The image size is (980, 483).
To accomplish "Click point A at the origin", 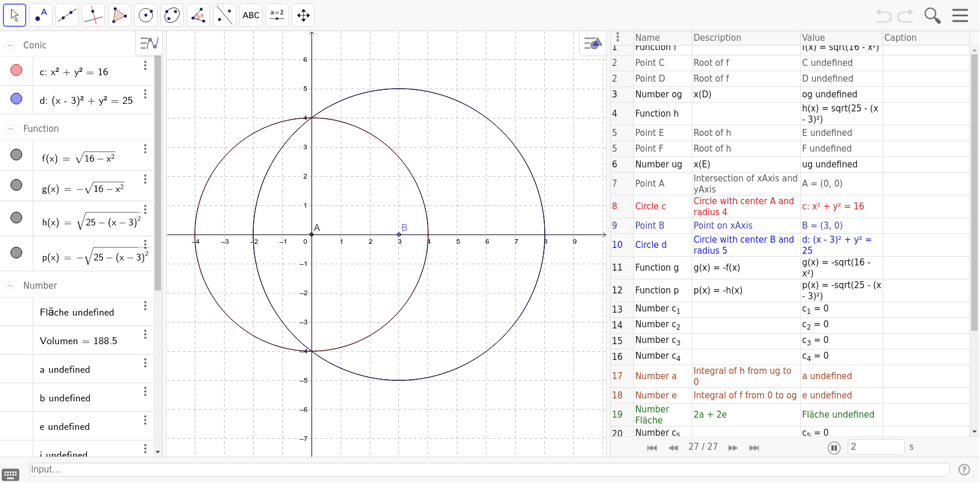I will pyautogui.click(x=311, y=235).
